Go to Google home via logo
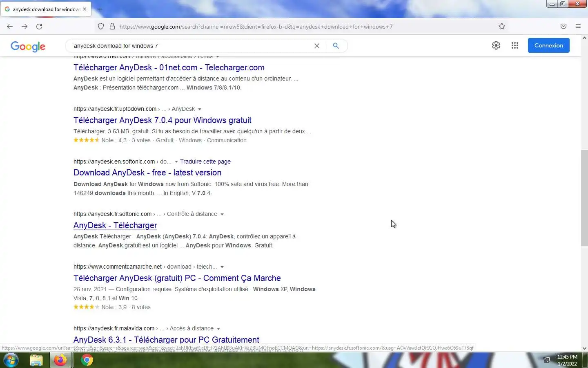Image resolution: width=588 pixels, height=368 pixels. pyautogui.click(x=28, y=46)
